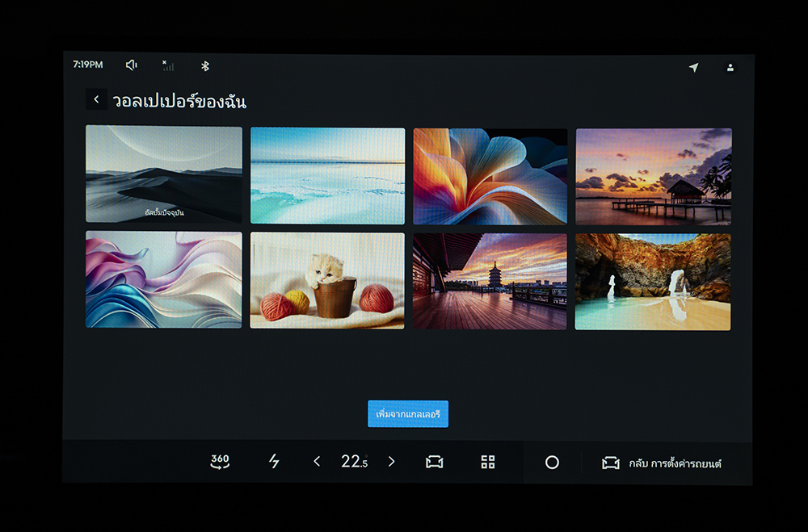Select the rocky cove beach wallpaper
This screenshot has width=808, height=532.
tap(653, 282)
